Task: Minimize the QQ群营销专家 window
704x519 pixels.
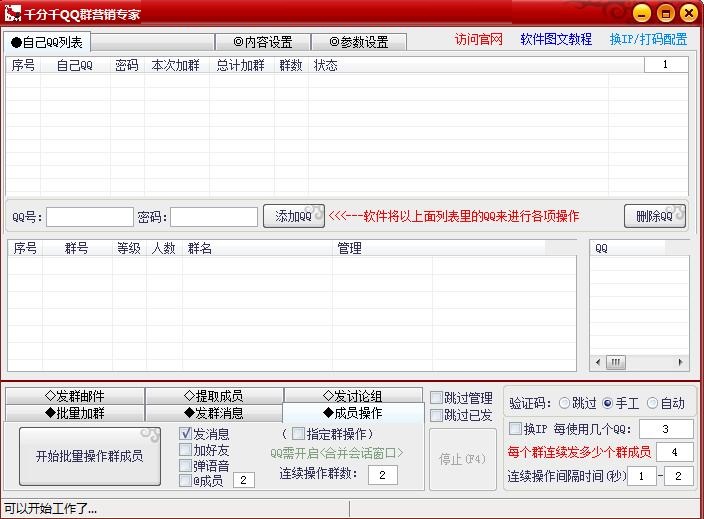Action: tap(642, 13)
